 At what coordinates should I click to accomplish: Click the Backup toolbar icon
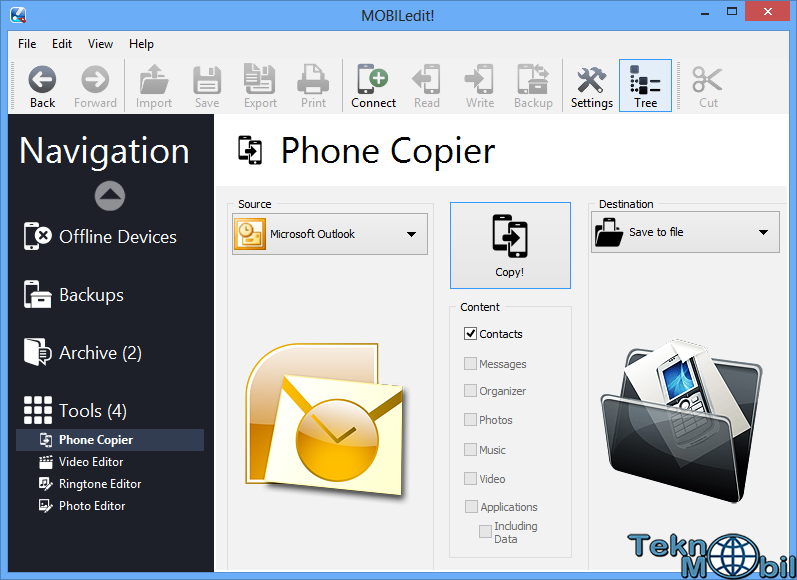533,86
